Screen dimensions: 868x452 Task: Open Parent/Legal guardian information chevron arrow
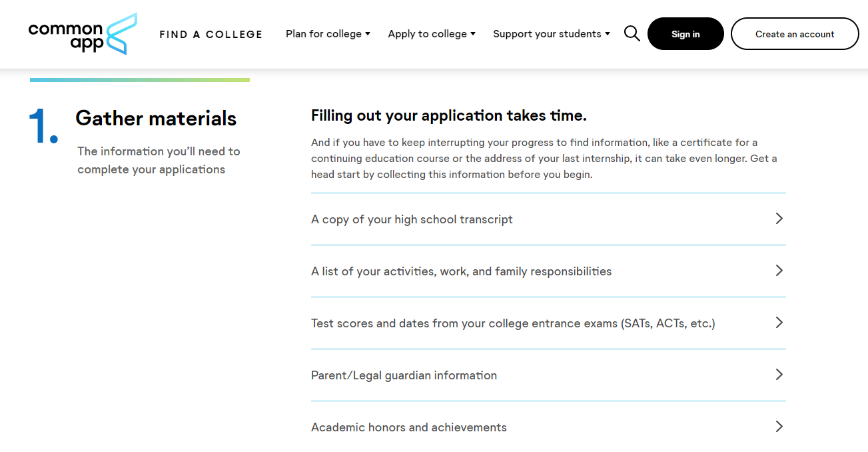[x=779, y=375]
